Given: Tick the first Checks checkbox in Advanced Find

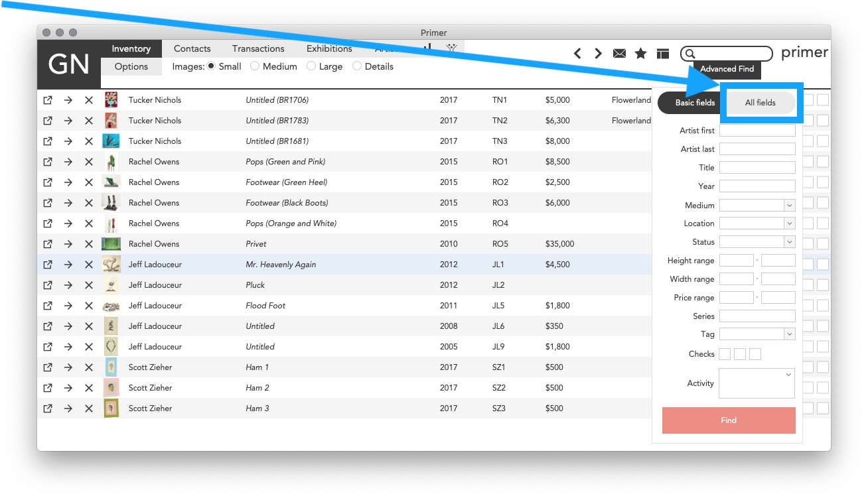Looking at the screenshot, I should [x=725, y=353].
